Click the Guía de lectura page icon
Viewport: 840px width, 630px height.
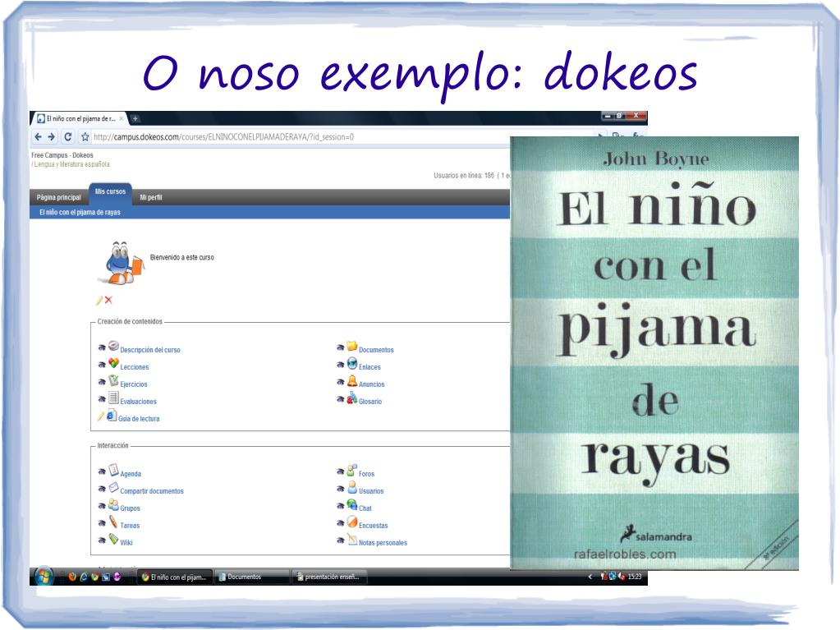point(112,415)
